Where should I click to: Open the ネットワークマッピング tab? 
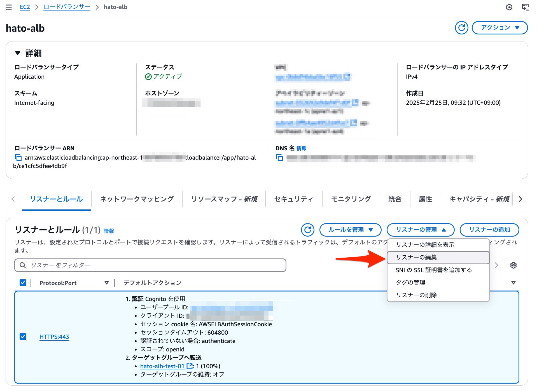point(137,199)
